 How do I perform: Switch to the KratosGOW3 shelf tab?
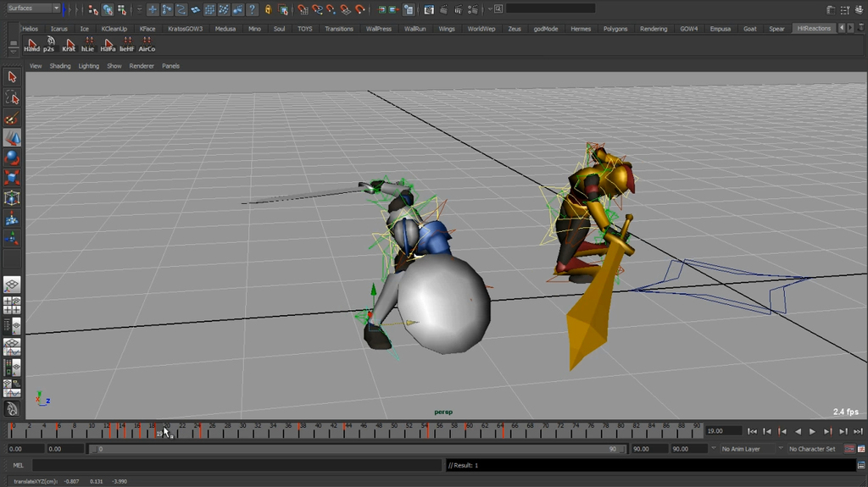(186, 29)
